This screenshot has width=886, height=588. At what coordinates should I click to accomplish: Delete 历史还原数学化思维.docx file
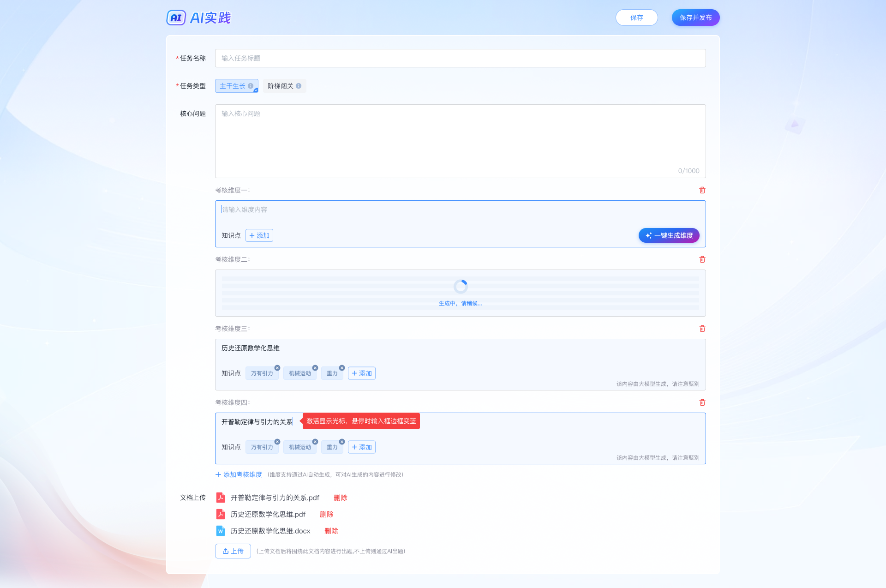pos(331,531)
